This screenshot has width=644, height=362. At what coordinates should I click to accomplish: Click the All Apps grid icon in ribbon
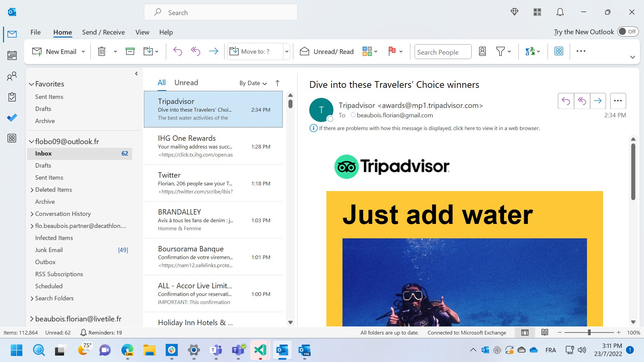[x=559, y=51]
